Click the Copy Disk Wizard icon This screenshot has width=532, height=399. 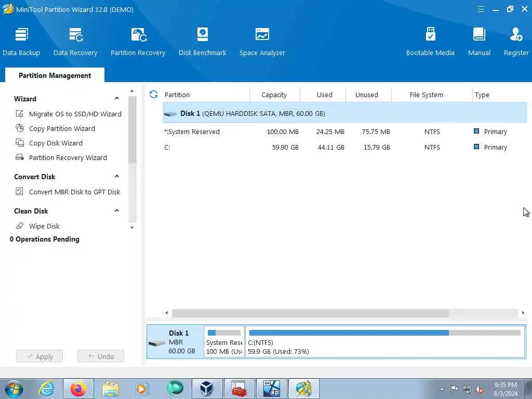coord(20,143)
